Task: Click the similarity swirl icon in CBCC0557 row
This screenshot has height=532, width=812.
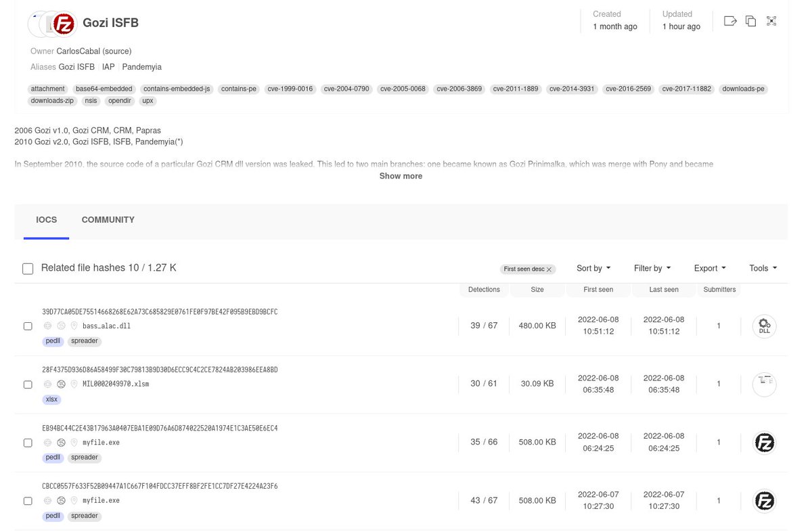Action: coord(61,500)
